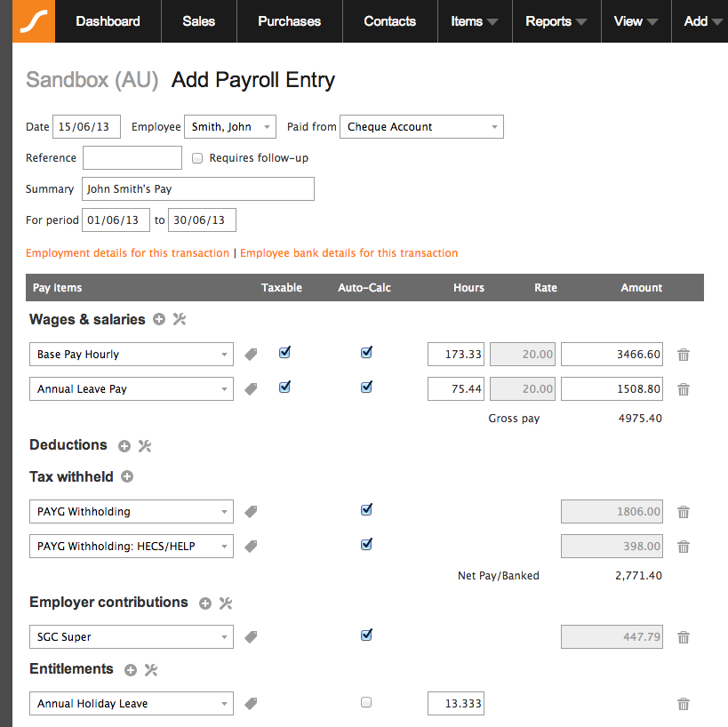Expand the Items menu
The height and width of the screenshot is (727, 728).
[x=475, y=21]
